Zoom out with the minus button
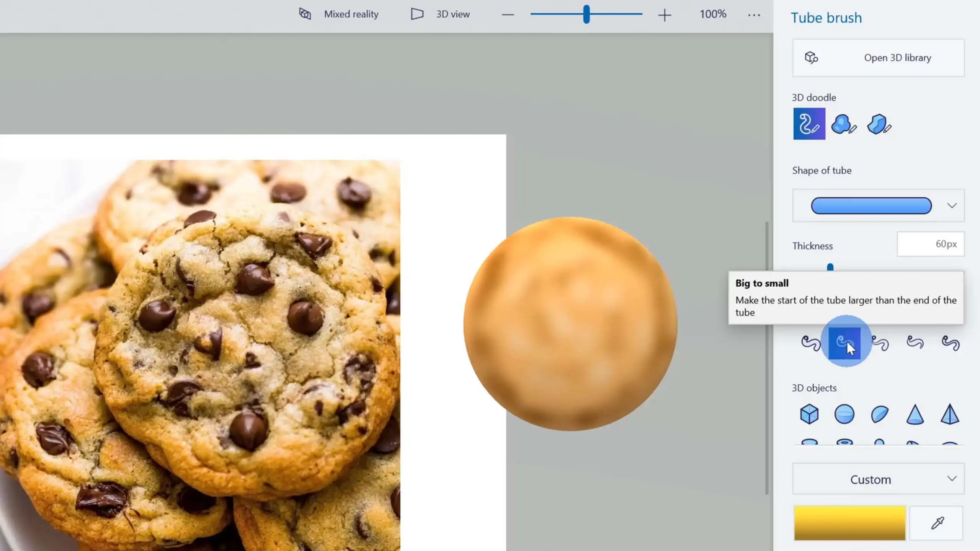 pyautogui.click(x=508, y=15)
